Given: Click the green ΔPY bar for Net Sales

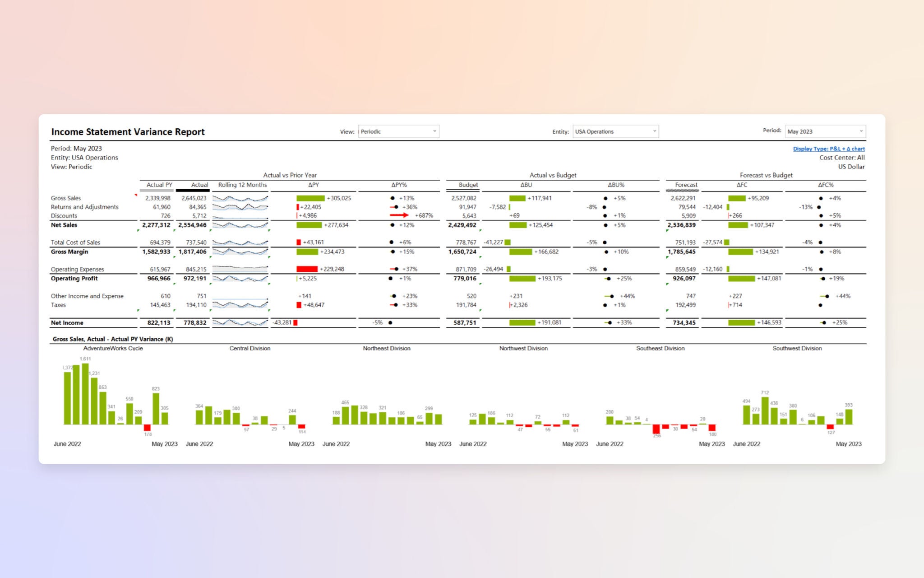Looking at the screenshot, I should coord(309,225).
